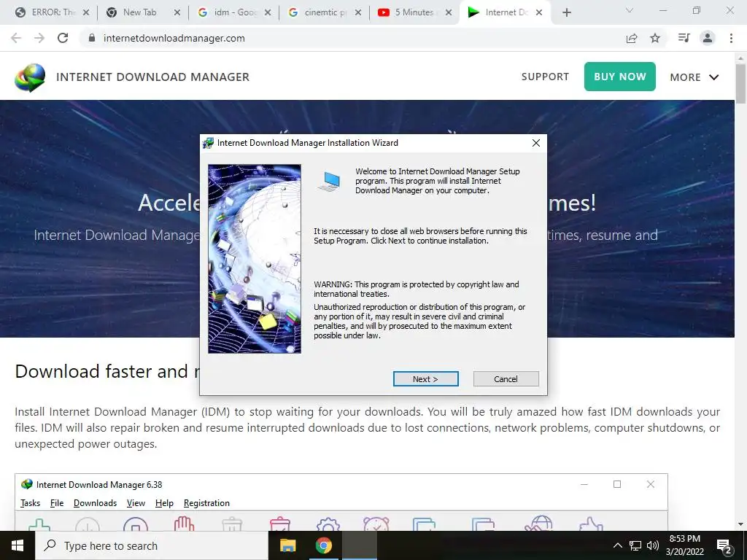
Task: Click the Chrome icon in the taskbar
Action: coord(323,545)
